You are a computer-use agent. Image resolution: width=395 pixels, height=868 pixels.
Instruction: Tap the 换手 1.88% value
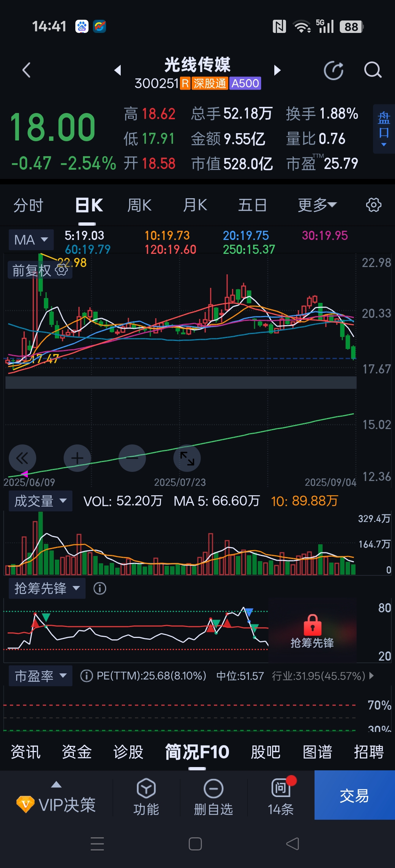point(322,114)
